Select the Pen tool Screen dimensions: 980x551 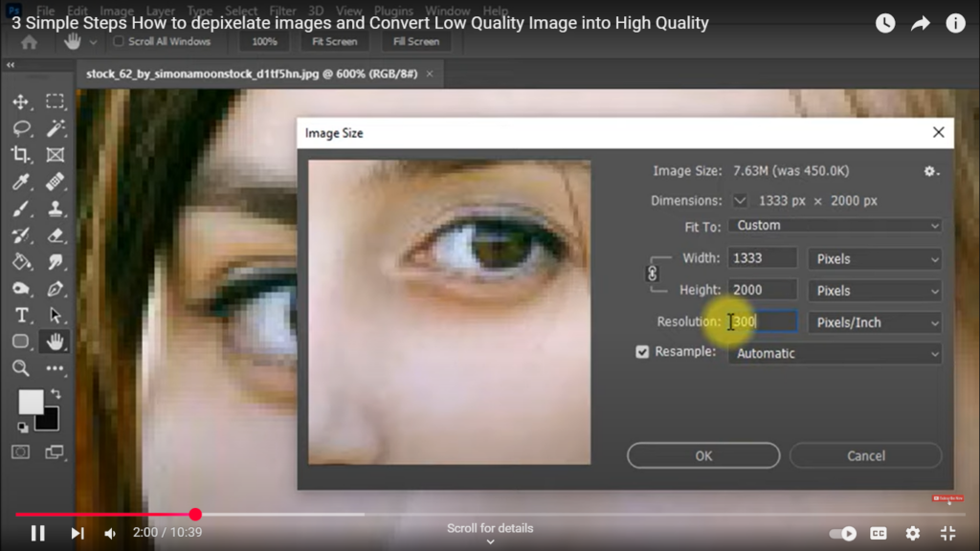(56, 288)
